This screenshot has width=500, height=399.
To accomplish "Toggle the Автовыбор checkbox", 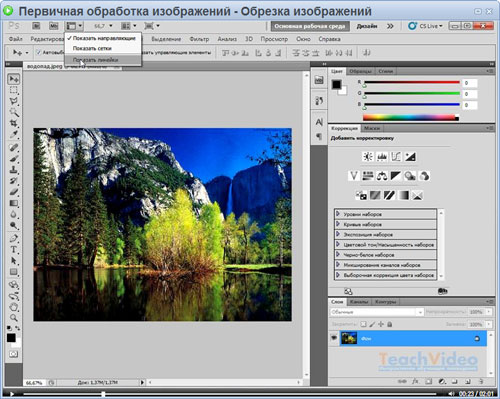I will pos(39,52).
